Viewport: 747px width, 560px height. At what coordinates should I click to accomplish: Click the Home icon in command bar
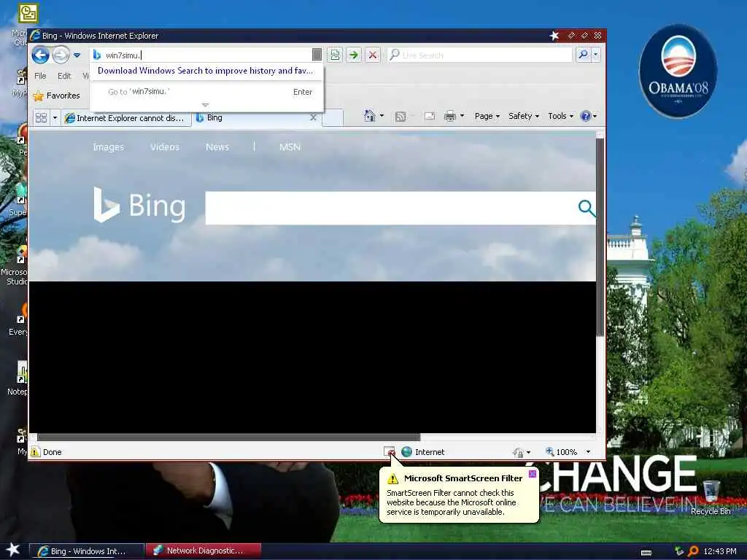(369, 116)
